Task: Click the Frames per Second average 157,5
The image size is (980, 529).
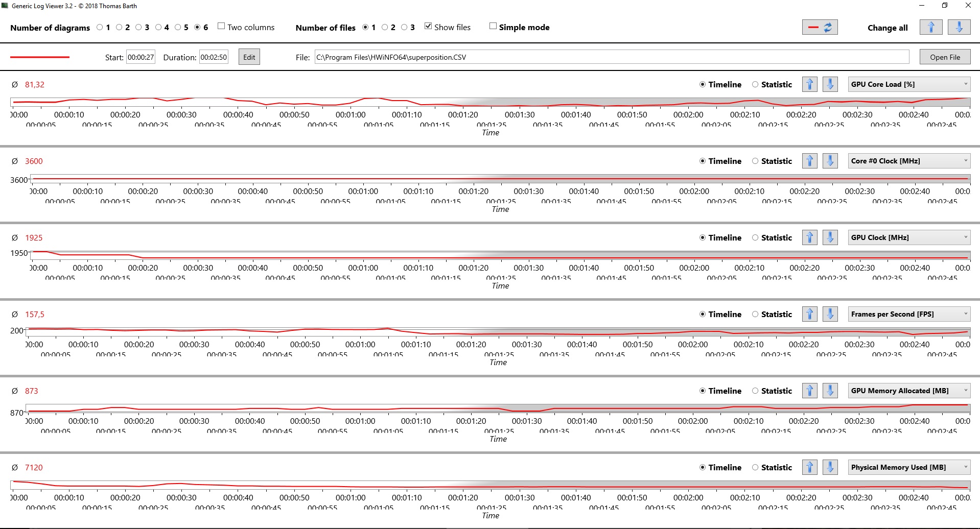Action: [35, 315]
